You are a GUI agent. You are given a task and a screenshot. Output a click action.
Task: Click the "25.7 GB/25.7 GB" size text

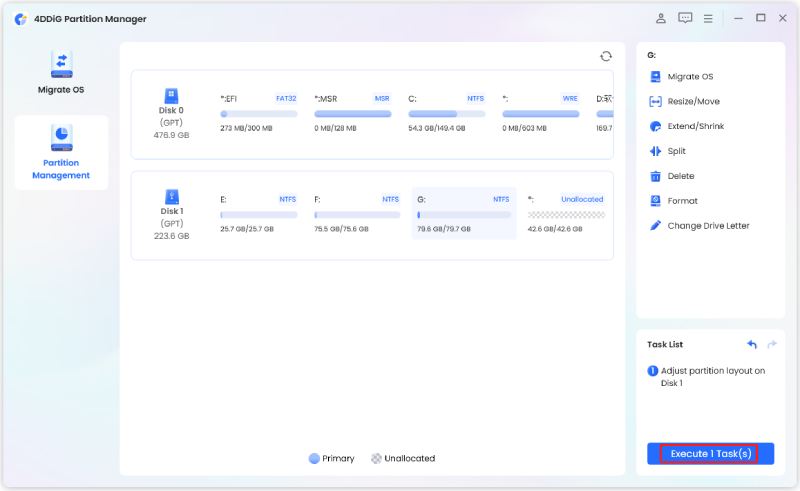[247, 229]
